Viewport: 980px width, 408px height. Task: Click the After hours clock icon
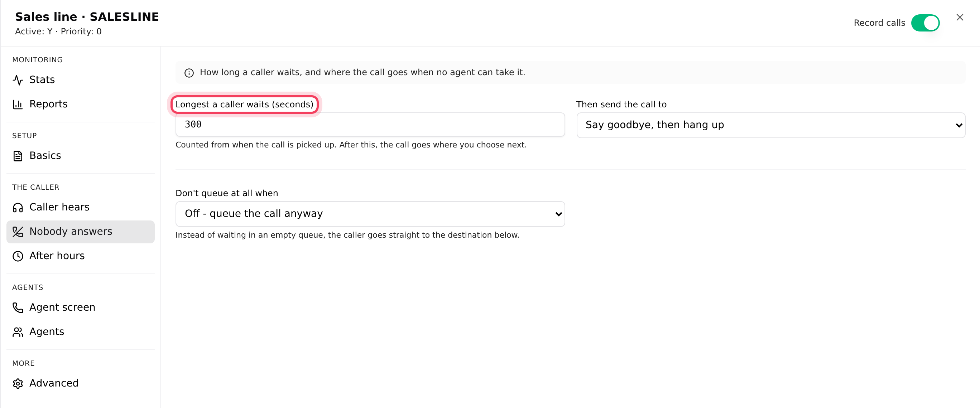[18, 256]
